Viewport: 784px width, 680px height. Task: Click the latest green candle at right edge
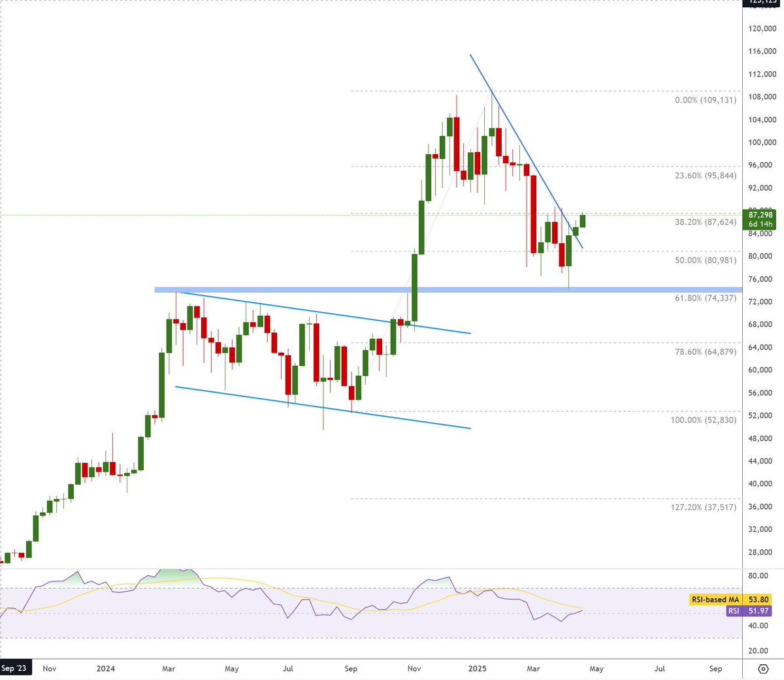(x=582, y=221)
